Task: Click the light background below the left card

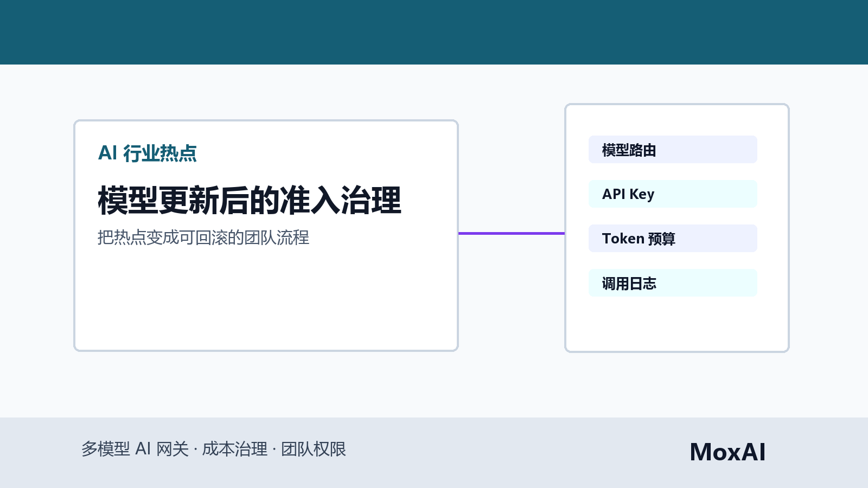Action: [266, 384]
